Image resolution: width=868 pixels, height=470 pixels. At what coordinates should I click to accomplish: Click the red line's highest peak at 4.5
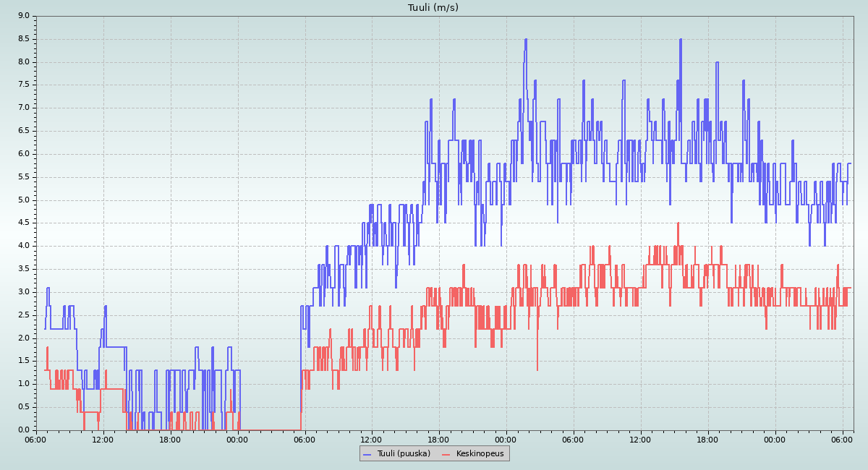(678, 223)
